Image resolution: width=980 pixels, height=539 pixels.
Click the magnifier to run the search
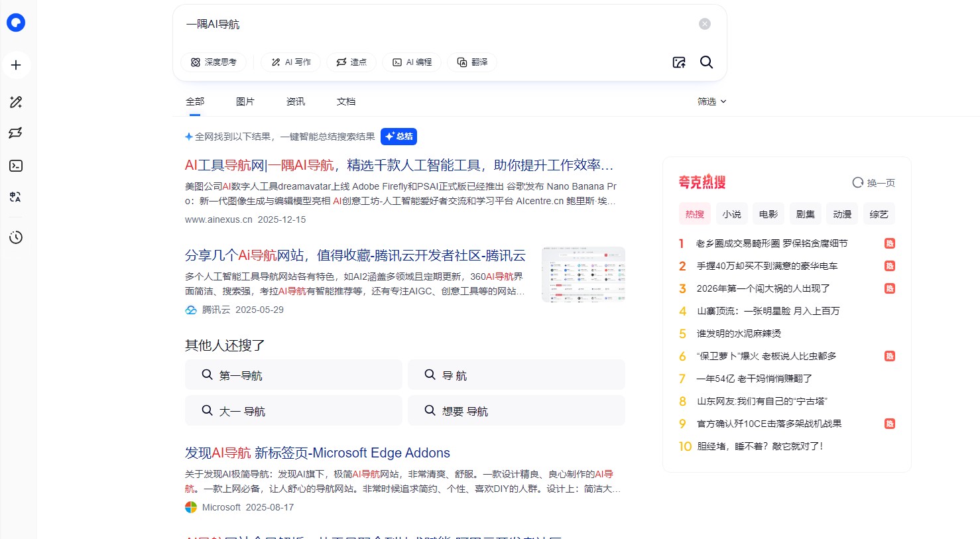(706, 62)
